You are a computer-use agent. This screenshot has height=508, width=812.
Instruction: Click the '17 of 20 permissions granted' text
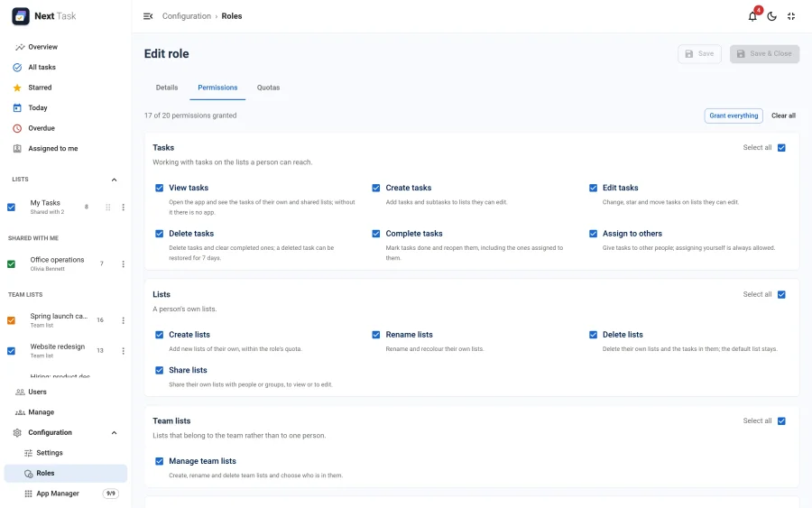[x=190, y=115]
